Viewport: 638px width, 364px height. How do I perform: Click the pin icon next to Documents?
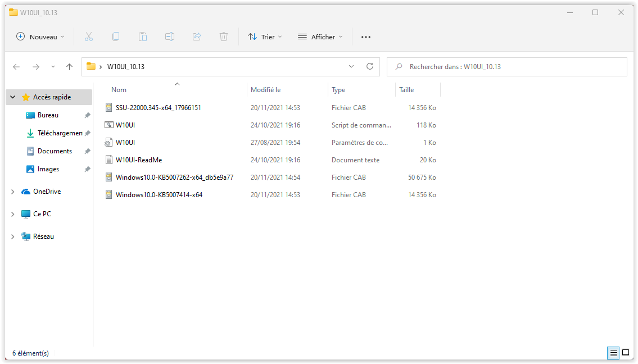87,151
